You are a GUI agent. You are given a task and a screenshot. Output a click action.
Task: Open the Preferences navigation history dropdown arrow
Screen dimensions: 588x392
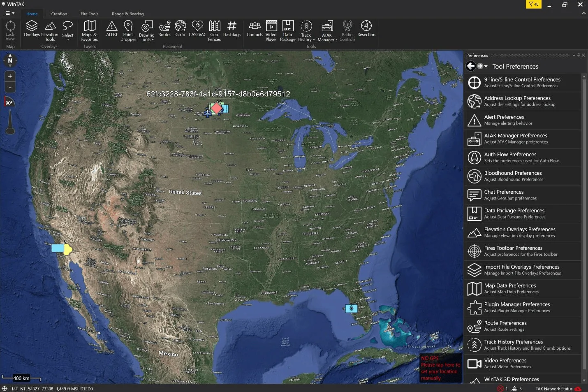coord(486,66)
